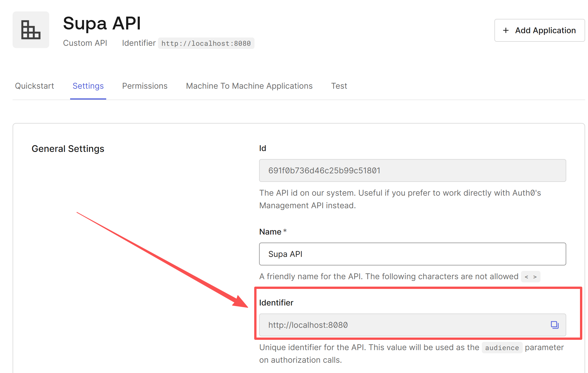Switch to the Permissions tab

coord(145,86)
